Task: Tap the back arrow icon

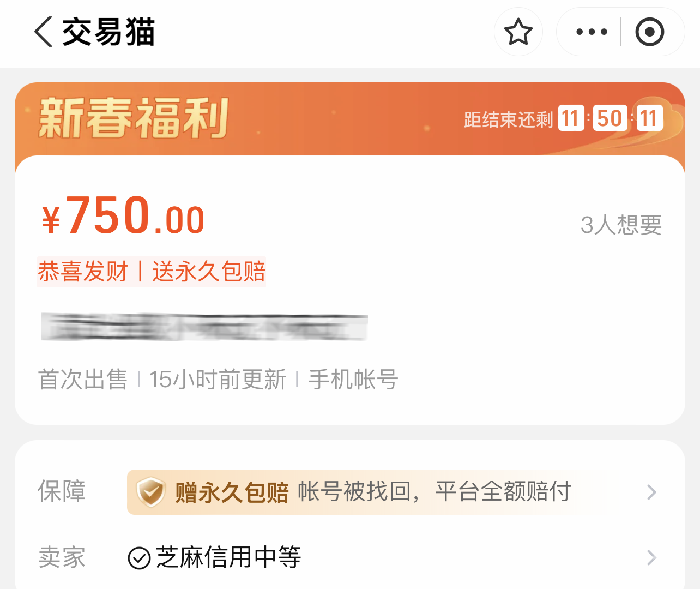Action: tap(44, 32)
